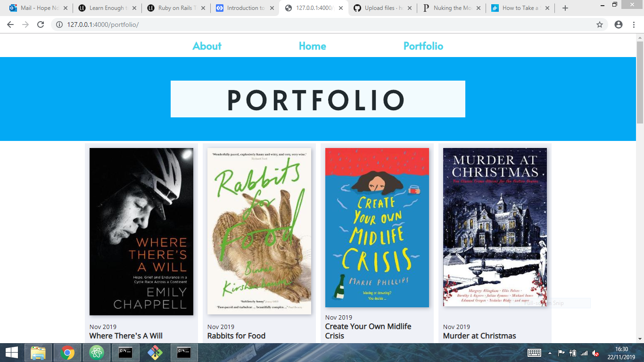Close the Learn Enough tab
Image resolution: width=644 pixels, height=362 pixels.
(x=134, y=8)
